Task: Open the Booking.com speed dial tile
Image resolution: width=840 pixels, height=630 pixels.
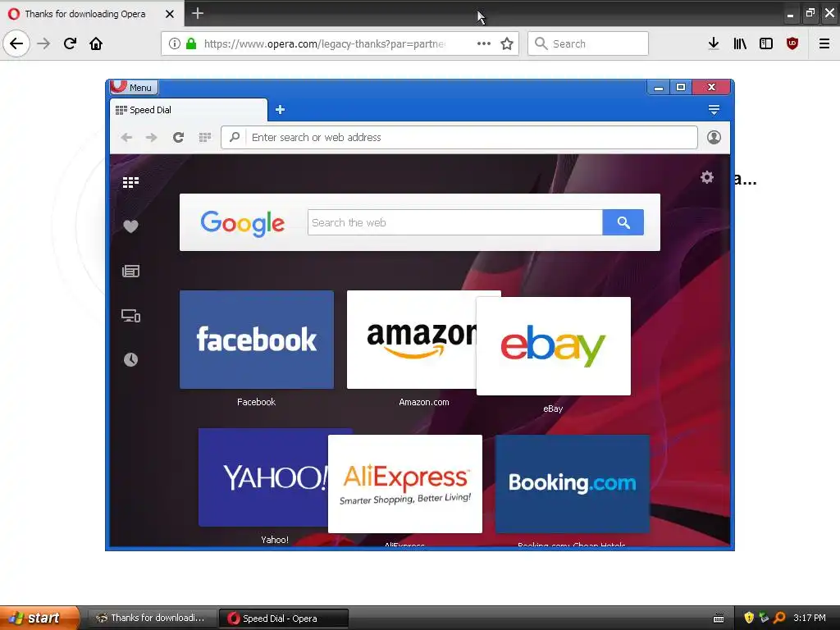Action: click(572, 484)
